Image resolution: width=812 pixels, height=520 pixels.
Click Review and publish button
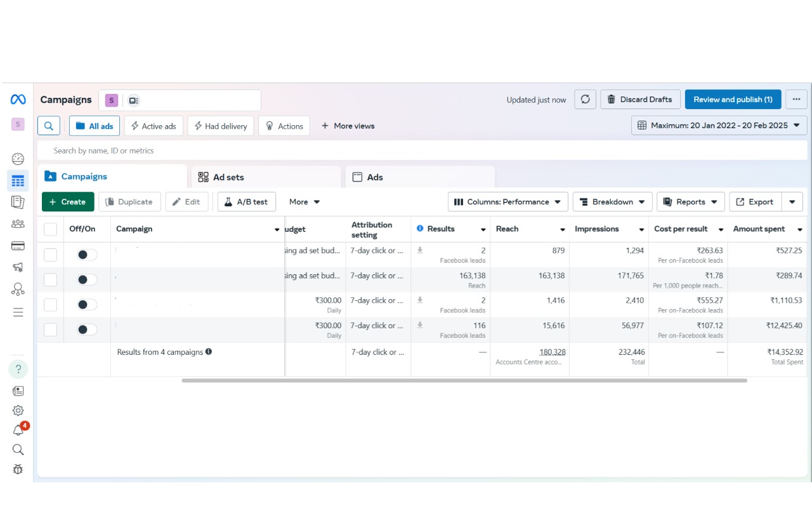pos(733,100)
